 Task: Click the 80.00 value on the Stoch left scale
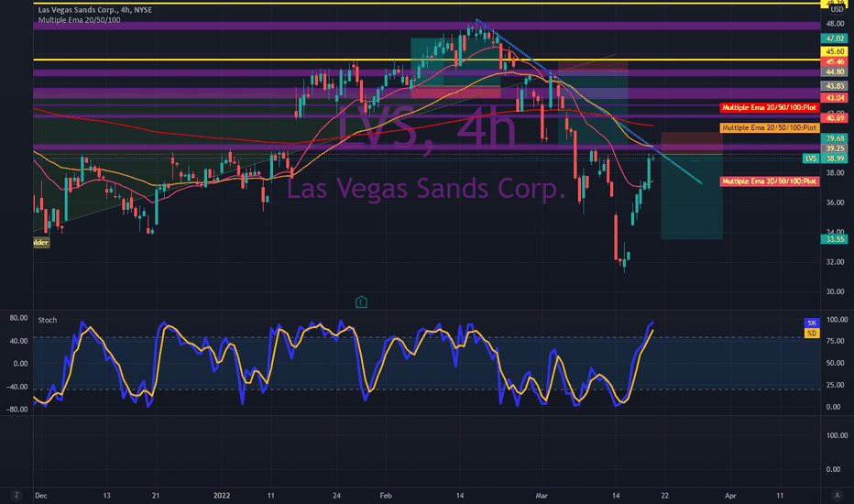click(x=18, y=318)
